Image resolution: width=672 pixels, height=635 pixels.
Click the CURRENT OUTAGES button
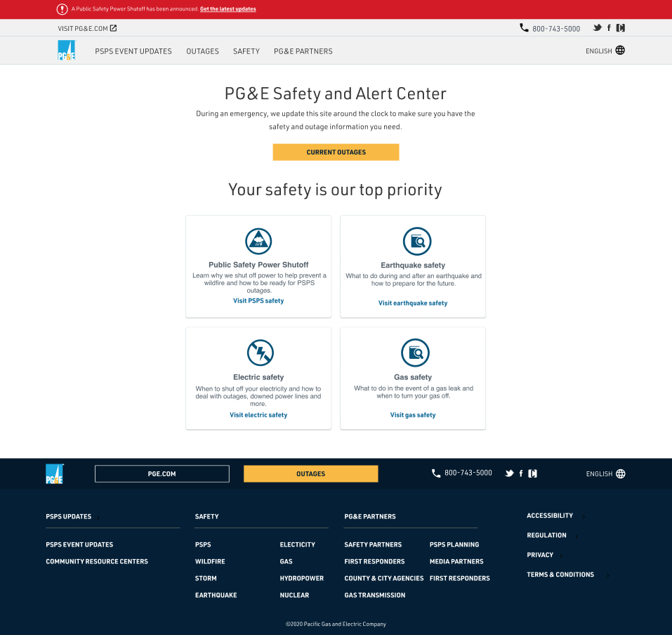[336, 152]
